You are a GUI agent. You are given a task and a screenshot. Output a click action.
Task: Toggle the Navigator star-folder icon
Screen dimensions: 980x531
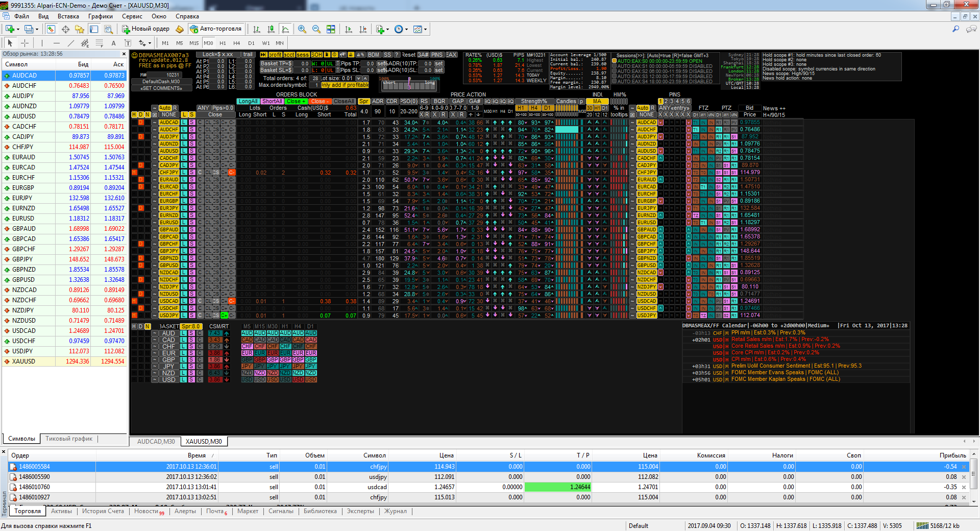[80, 29]
